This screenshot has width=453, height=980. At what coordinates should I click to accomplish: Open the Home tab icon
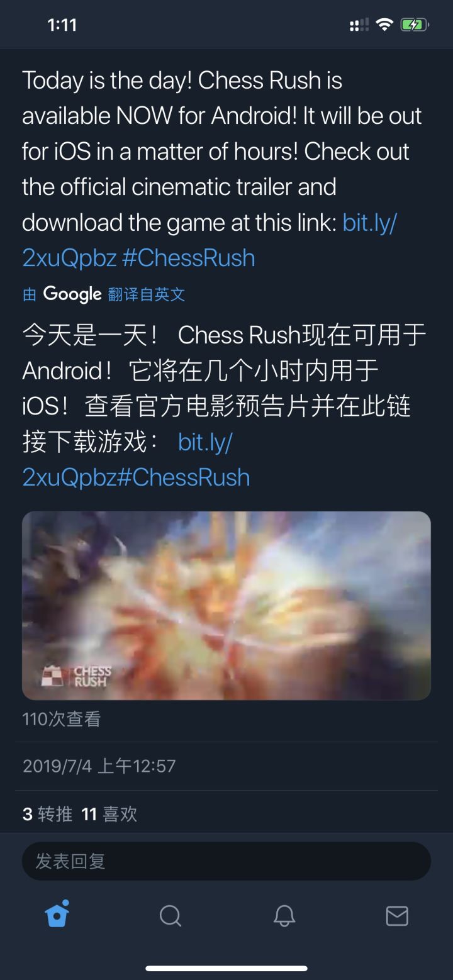click(x=57, y=915)
